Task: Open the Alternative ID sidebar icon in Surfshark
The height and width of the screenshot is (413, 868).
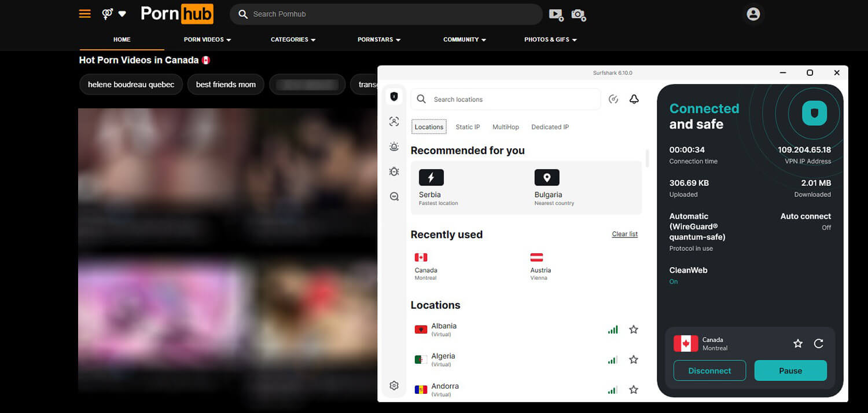Action: [x=394, y=122]
